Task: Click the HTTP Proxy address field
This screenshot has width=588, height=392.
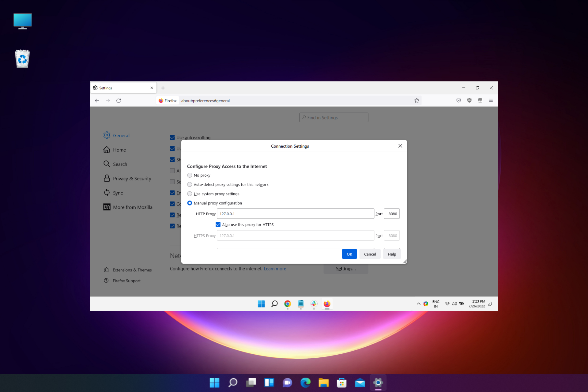Action: click(x=295, y=214)
